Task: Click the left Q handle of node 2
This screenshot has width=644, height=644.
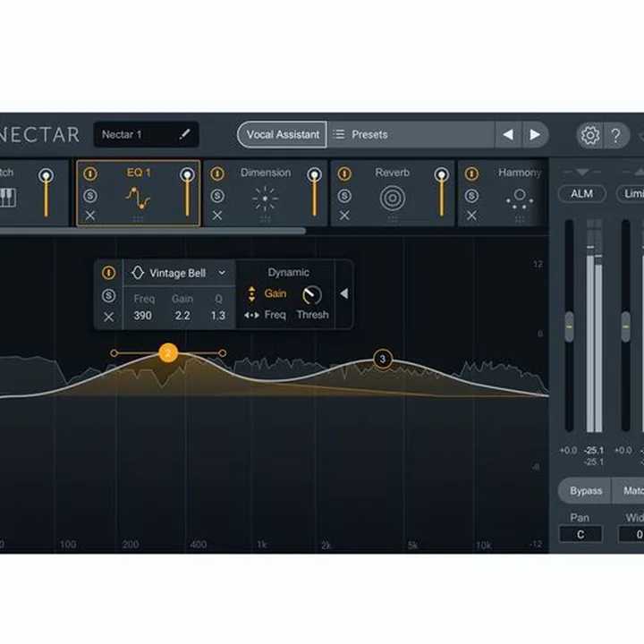Action: pyautogui.click(x=114, y=352)
